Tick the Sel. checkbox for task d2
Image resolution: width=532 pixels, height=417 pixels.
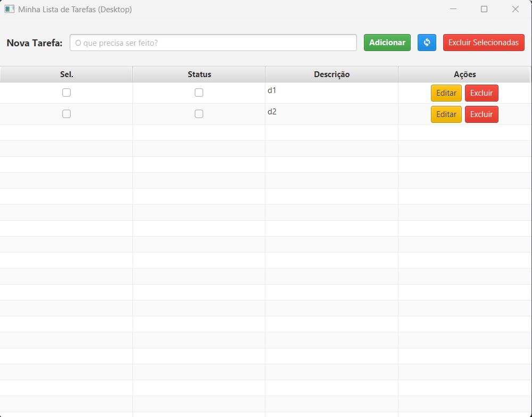tap(66, 114)
